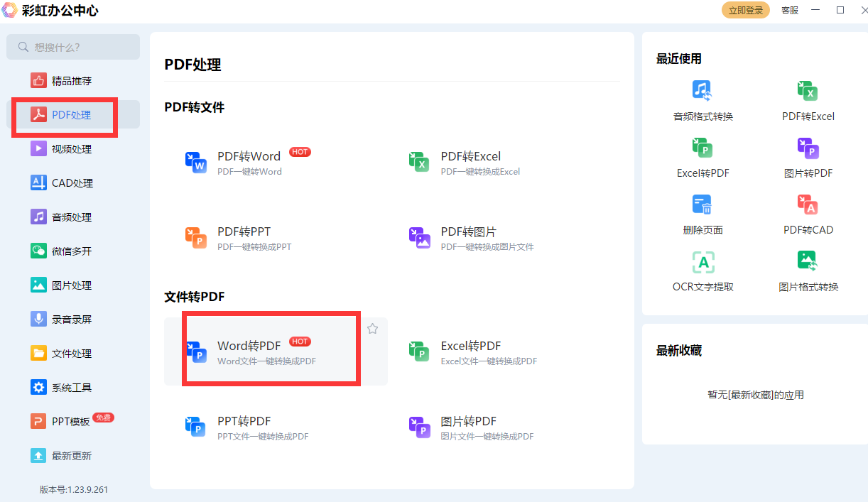Click the PDF转Excel tool icon
The image size is (868, 502).
(x=419, y=162)
